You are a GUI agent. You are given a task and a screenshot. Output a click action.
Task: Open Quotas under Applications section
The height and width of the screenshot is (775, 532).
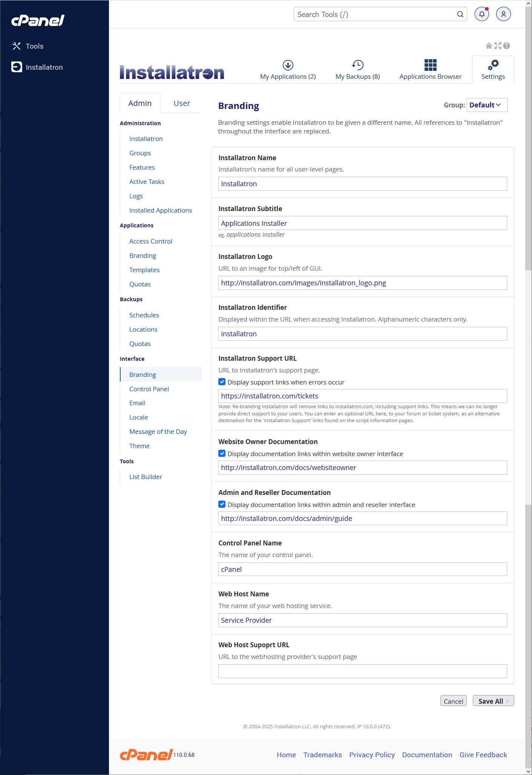(x=140, y=284)
